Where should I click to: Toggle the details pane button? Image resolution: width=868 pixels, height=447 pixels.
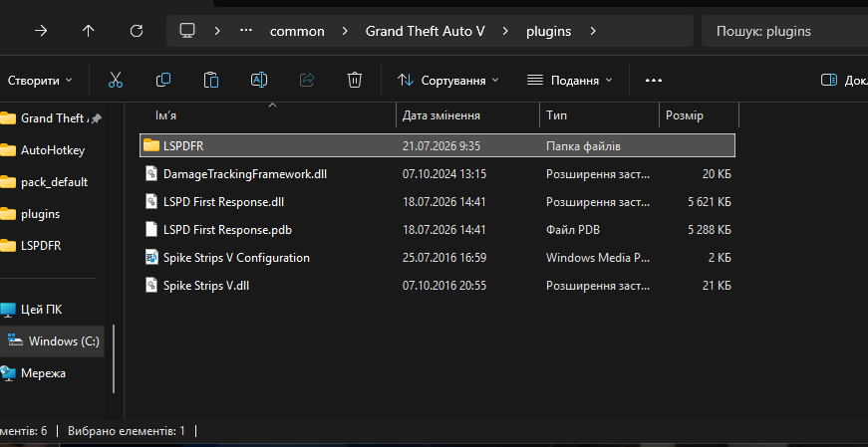844,81
